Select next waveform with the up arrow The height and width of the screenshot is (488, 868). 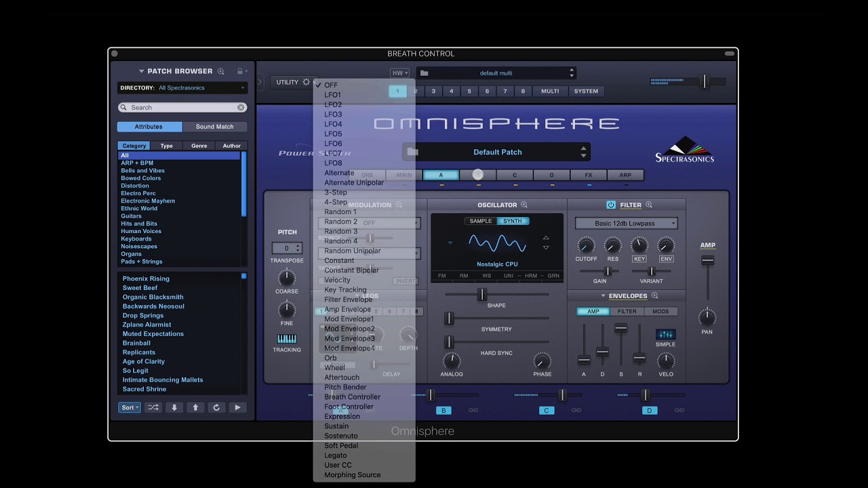pos(546,238)
